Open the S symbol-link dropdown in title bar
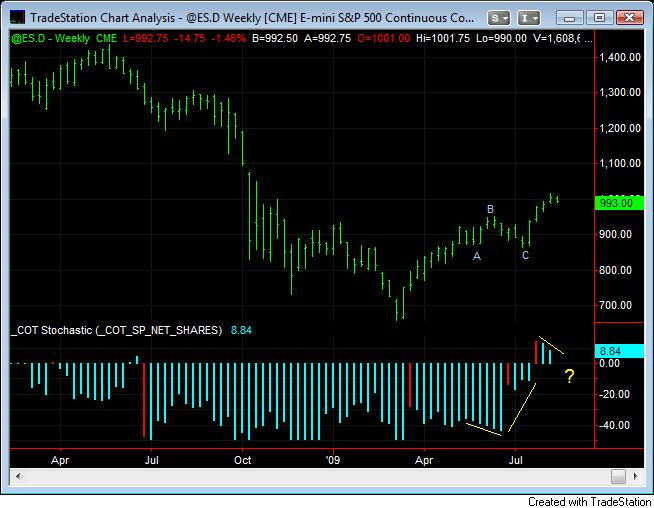 point(498,18)
